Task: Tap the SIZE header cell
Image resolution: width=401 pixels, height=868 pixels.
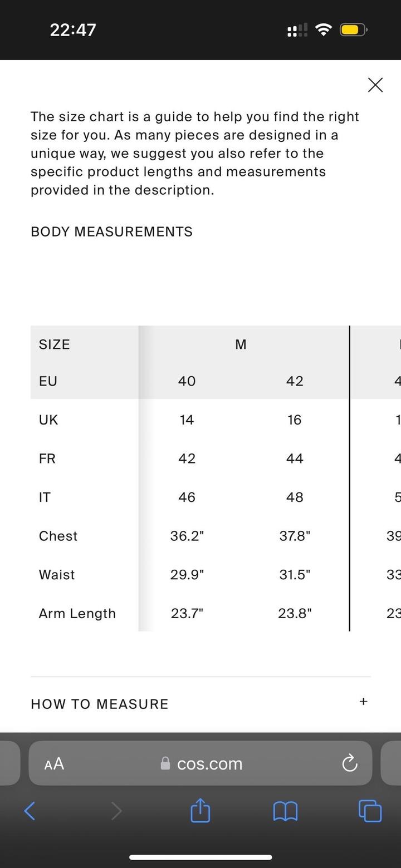Action: [55, 344]
